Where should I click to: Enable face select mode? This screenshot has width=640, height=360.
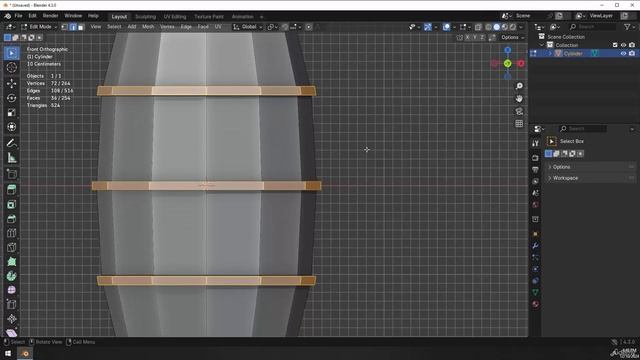tap(81, 27)
